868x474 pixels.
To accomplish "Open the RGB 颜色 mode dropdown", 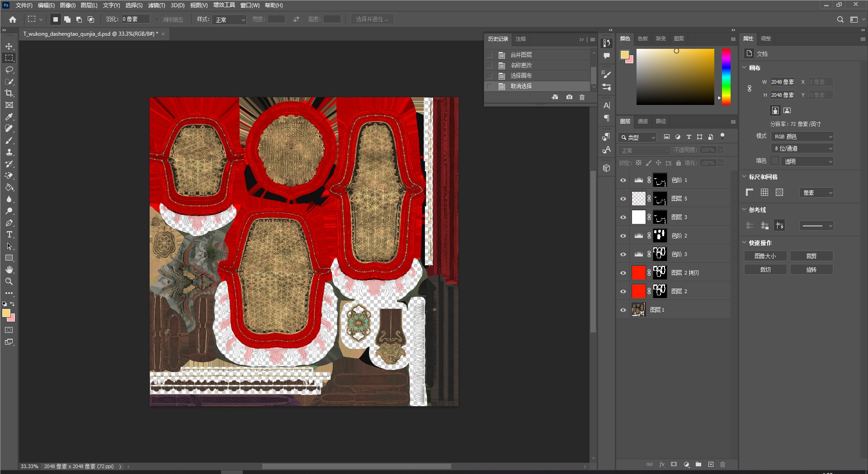I will point(802,137).
